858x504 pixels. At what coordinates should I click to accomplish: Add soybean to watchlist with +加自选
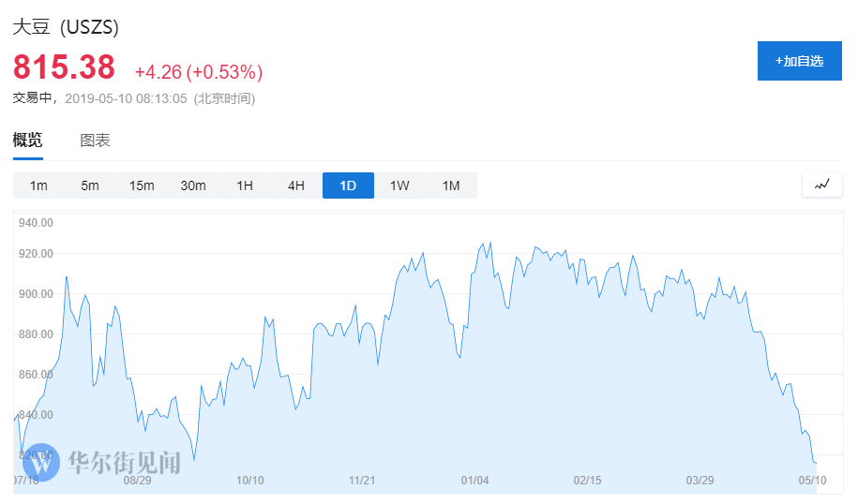click(x=799, y=61)
